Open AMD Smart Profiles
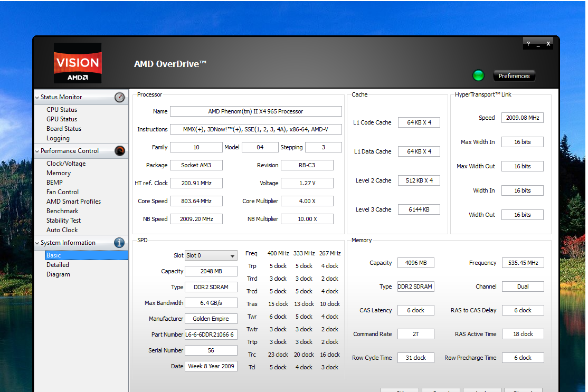The image size is (588, 392). pyautogui.click(x=73, y=202)
